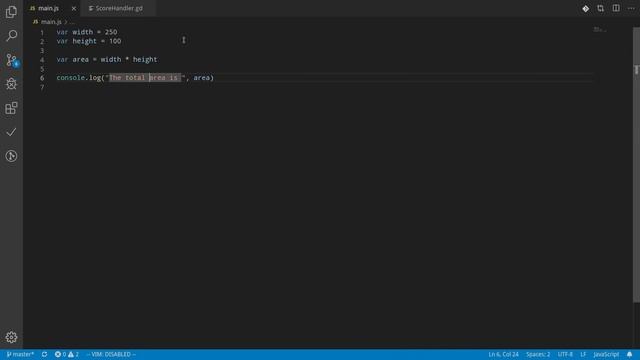Open the Explorer view in activity bar

[11, 12]
